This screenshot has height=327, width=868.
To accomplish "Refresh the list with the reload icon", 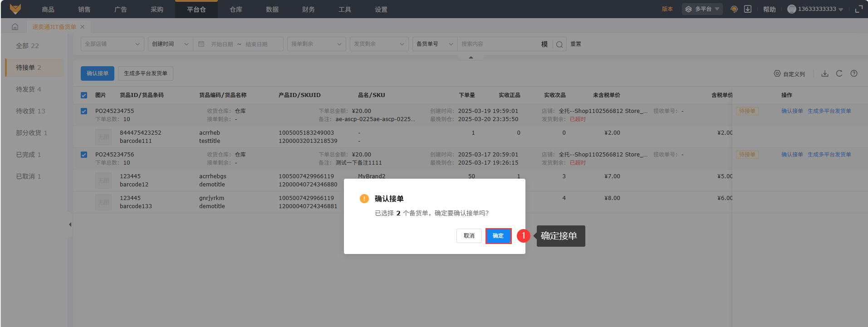I will (839, 73).
